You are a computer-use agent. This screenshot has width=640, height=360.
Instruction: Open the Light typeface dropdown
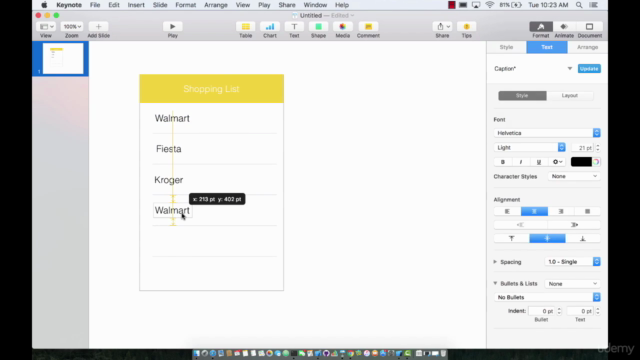[529, 147]
